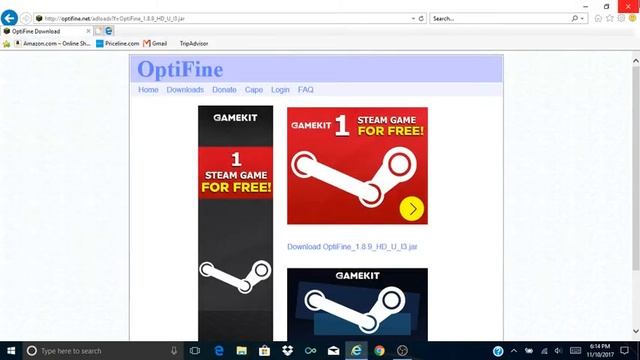The height and width of the screenshot is (360, 640).
Task: Open a new tab button
Action: [x=98, y=31]
